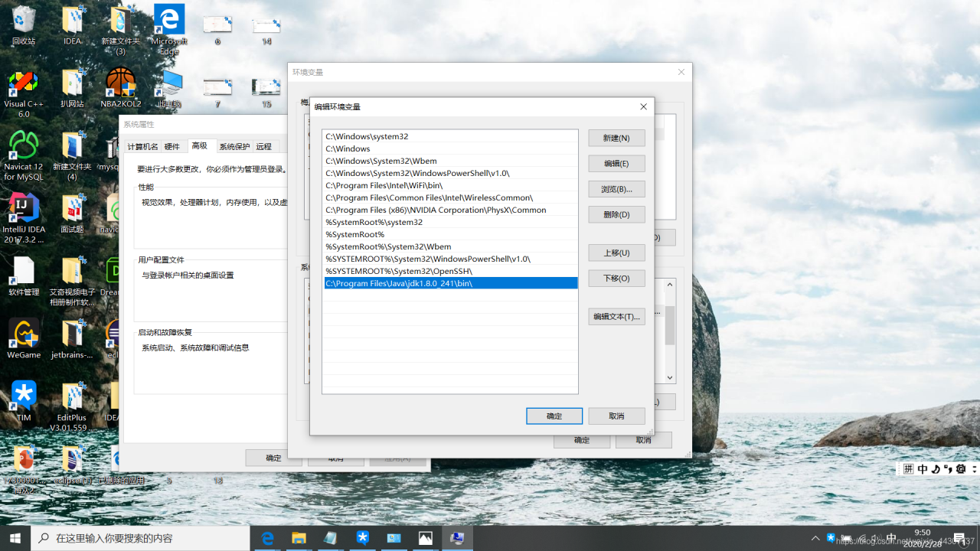This screenshot has width=980, height=551.
Task: Open the 扒网站 desktop folder
Action: 73,88
